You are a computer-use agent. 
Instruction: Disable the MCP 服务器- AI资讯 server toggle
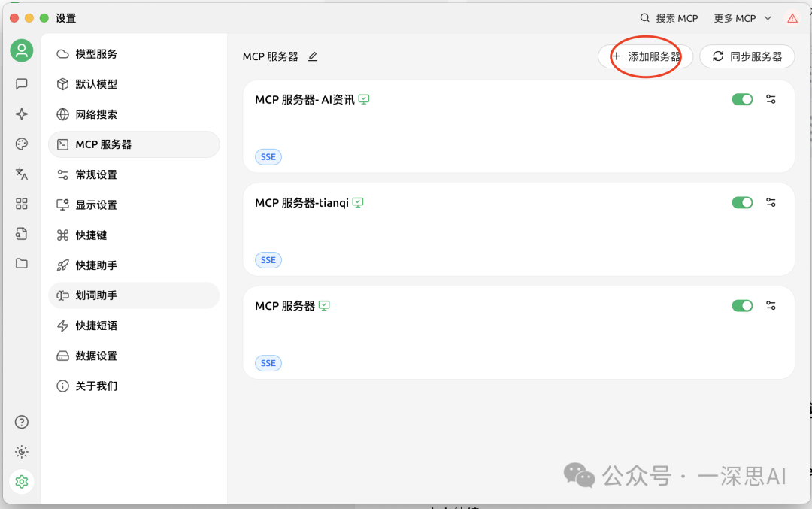(x=742, y=98)
